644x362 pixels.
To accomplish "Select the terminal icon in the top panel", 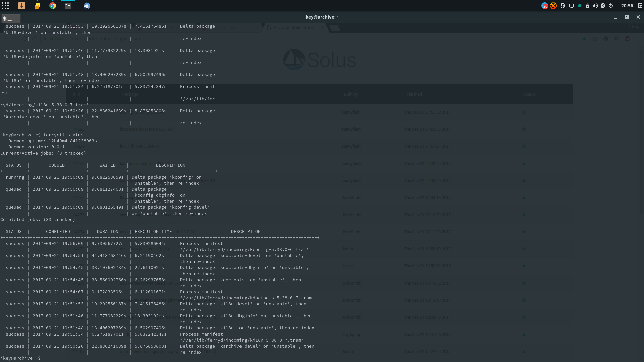I will point(68,6).
